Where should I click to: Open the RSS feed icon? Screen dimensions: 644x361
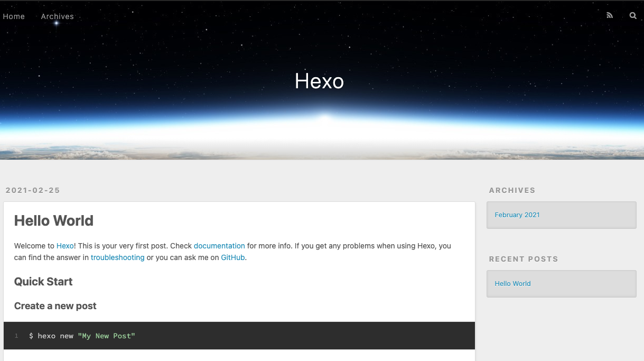tap(610, 16)
